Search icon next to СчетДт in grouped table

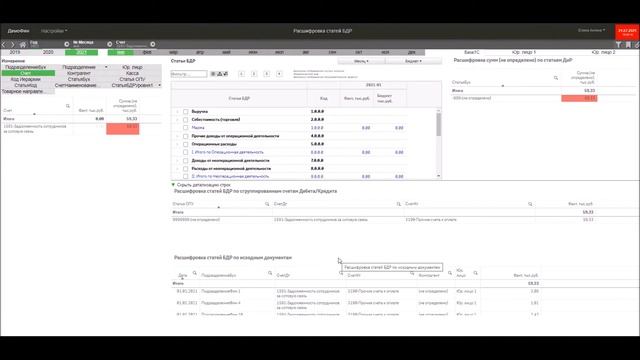tap(399, 204)
